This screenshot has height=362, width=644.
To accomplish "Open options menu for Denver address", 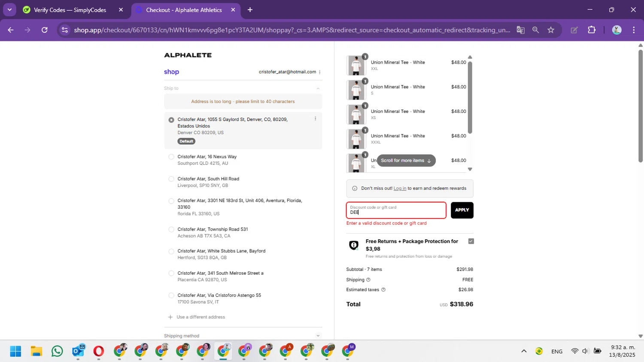I will pos(315,119).
